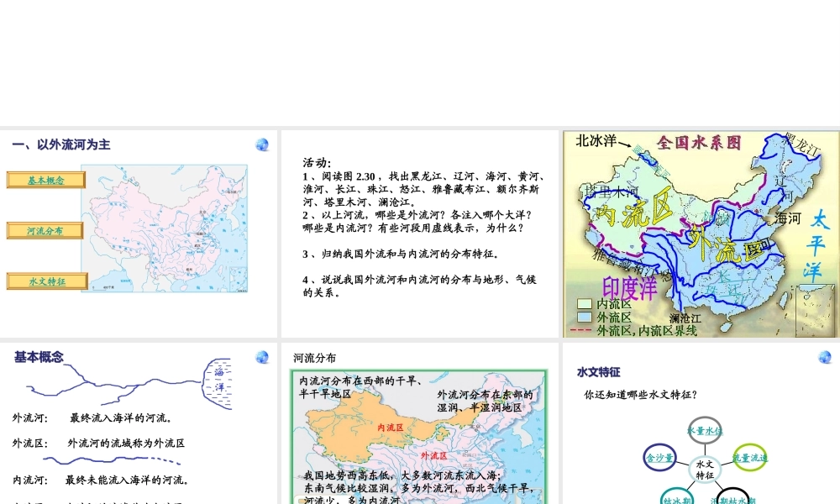Click the 澜沧江 label on the map
This screenshot has height=504, width=840.
(x=685, y=318)
